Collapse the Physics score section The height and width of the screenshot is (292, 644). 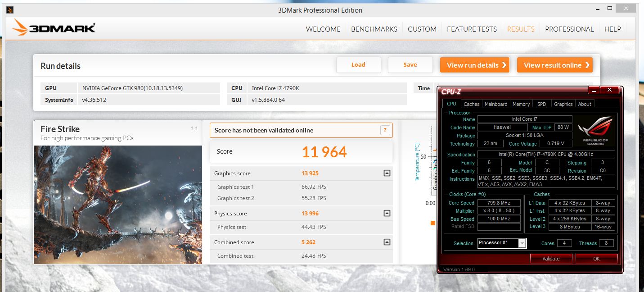click(x=387, y=213)
